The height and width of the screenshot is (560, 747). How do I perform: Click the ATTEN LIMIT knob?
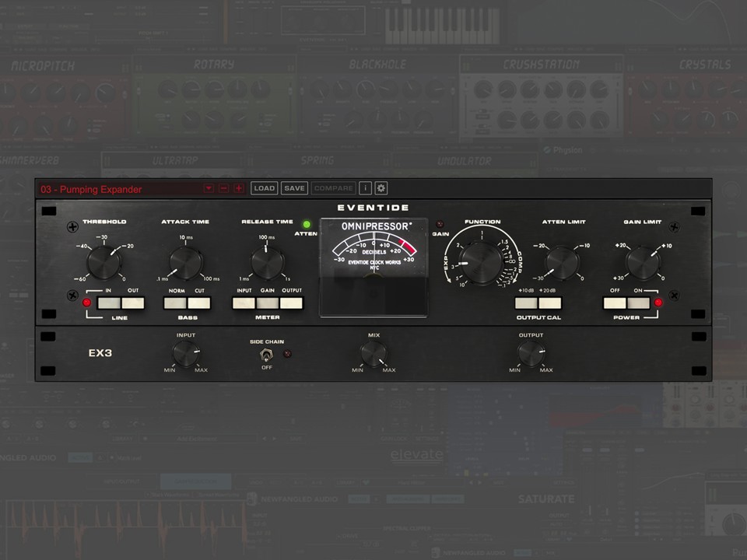[x=563, y=262]
